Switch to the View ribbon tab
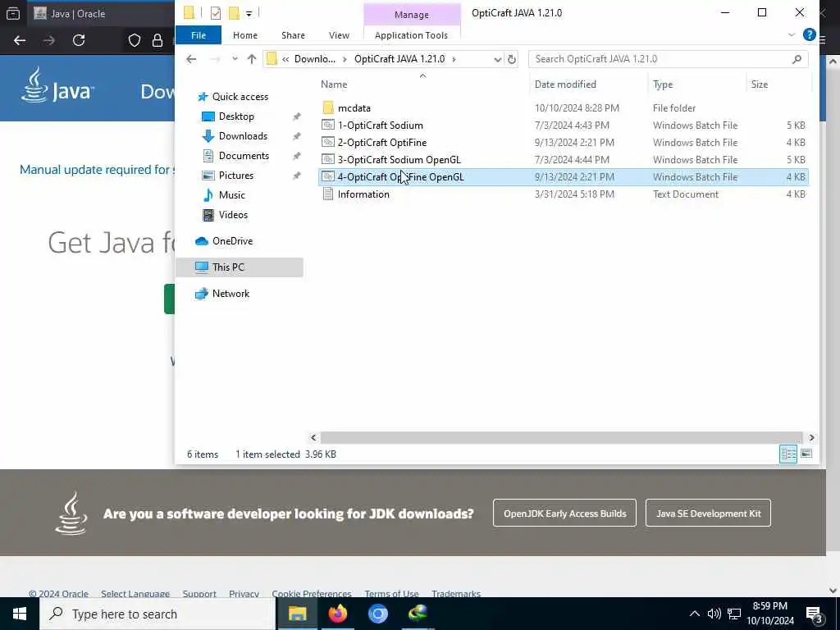The height and width of the screenshot is (630, 840). pyautogui.click(x=339, y=34)
